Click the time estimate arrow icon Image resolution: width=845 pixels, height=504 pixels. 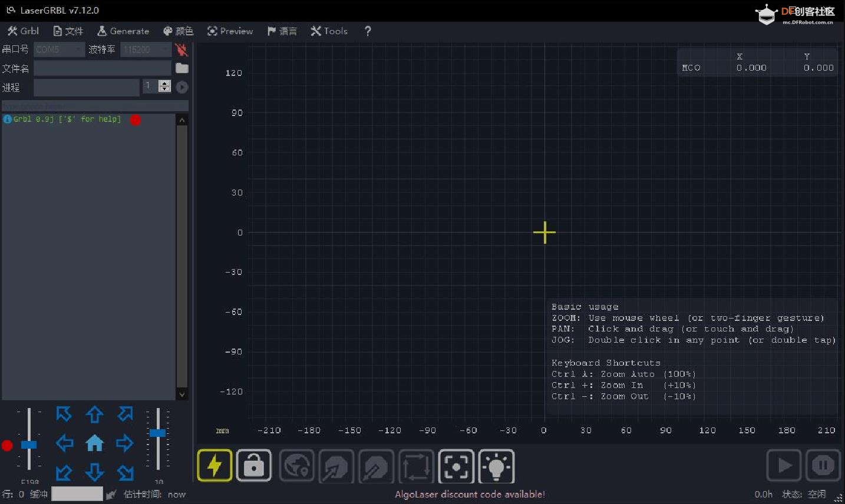111,495
